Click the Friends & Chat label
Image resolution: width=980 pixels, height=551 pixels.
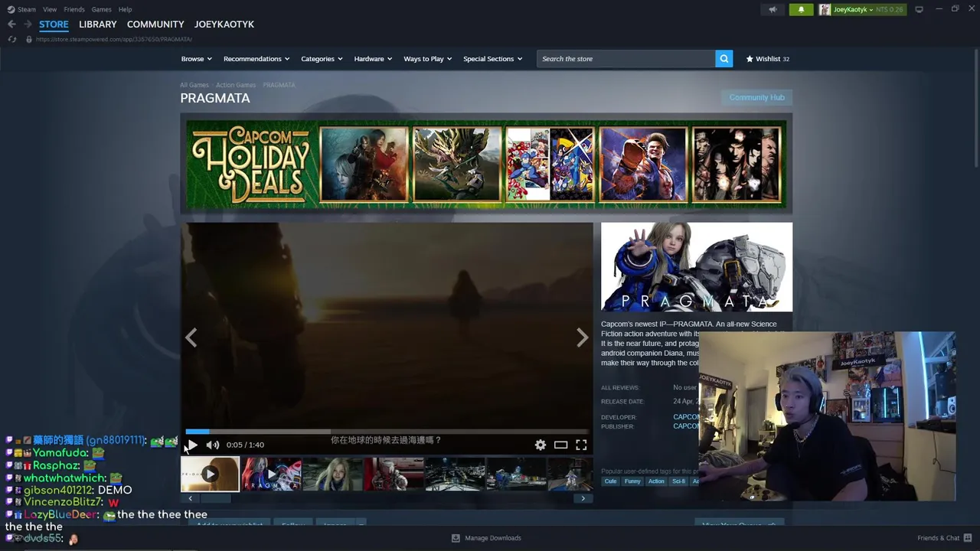point(939,538)
